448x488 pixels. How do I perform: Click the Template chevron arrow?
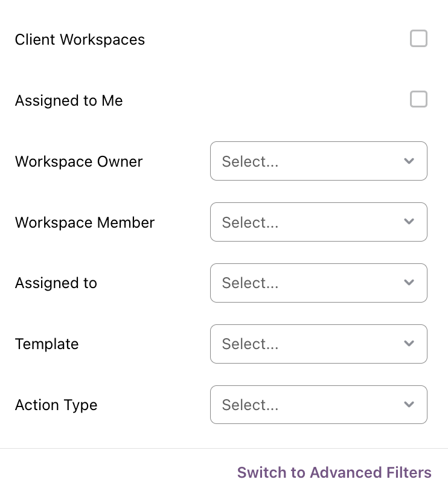409,343
